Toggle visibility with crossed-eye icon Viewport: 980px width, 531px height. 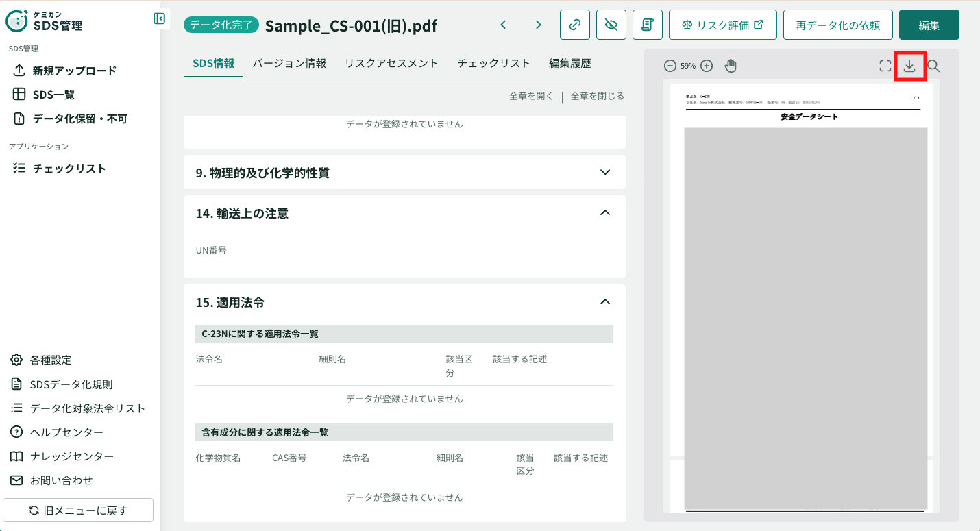click(611, 25)
